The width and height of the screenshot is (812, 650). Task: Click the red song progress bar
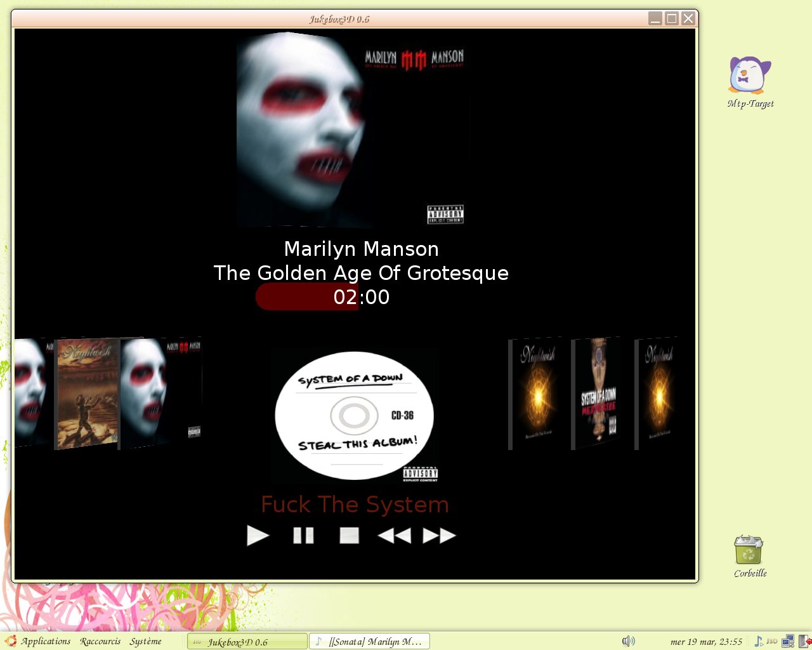(x=307, y=296)
